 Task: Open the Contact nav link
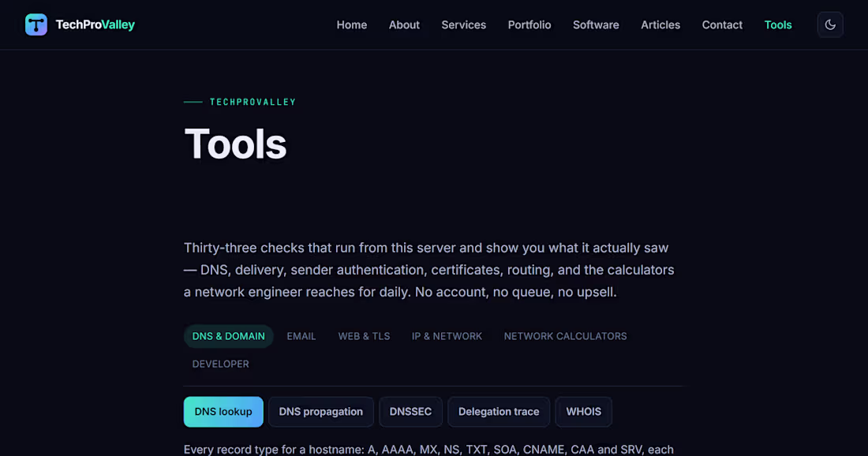pyautogui.click(x=722, y=25)
